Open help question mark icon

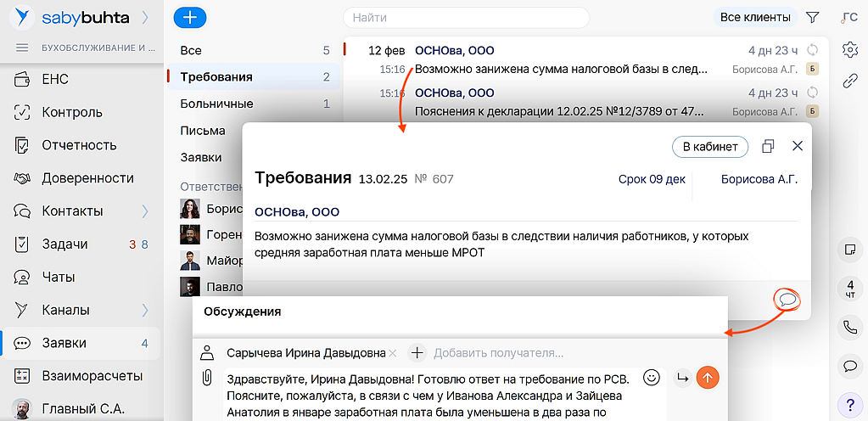(849, 402)
